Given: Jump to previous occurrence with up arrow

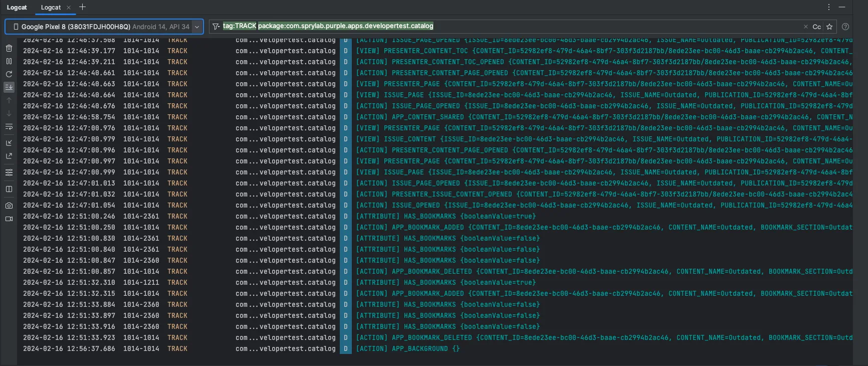Looking at the screenshot, I should 9,100.
